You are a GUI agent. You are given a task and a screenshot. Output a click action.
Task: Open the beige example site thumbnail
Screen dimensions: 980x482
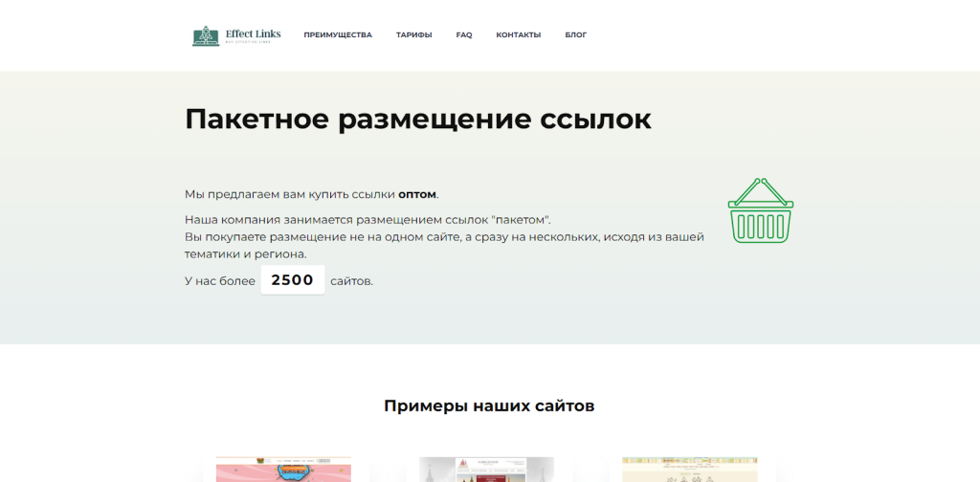coord(690,470)
